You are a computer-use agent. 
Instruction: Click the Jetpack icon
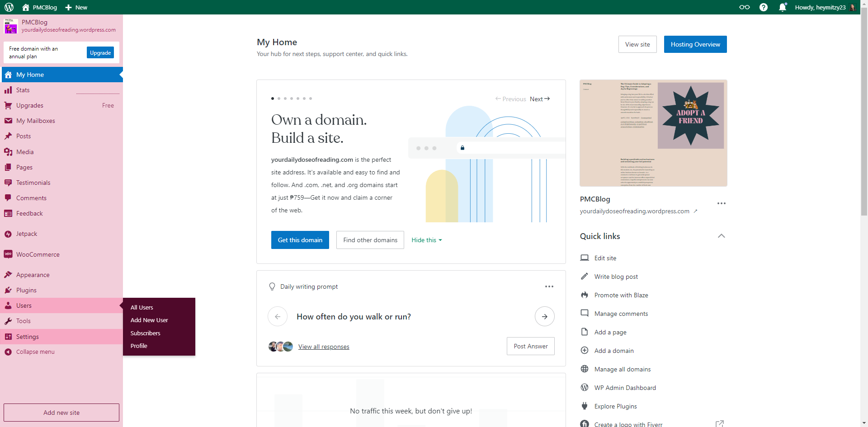[8, 234]
